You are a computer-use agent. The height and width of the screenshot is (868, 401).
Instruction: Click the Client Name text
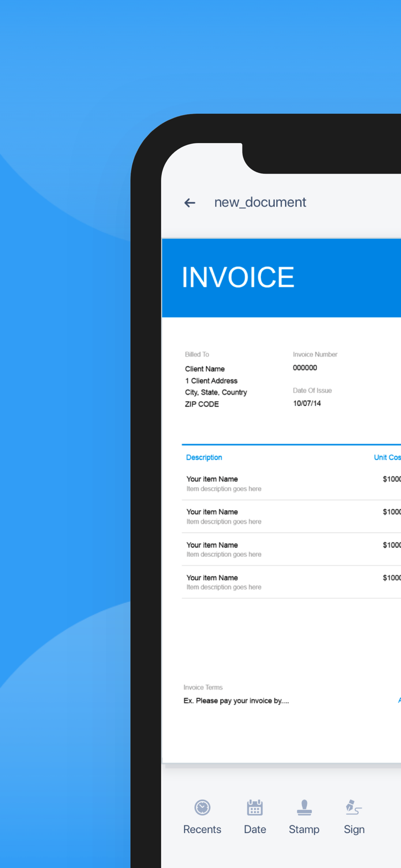point(205,369)
